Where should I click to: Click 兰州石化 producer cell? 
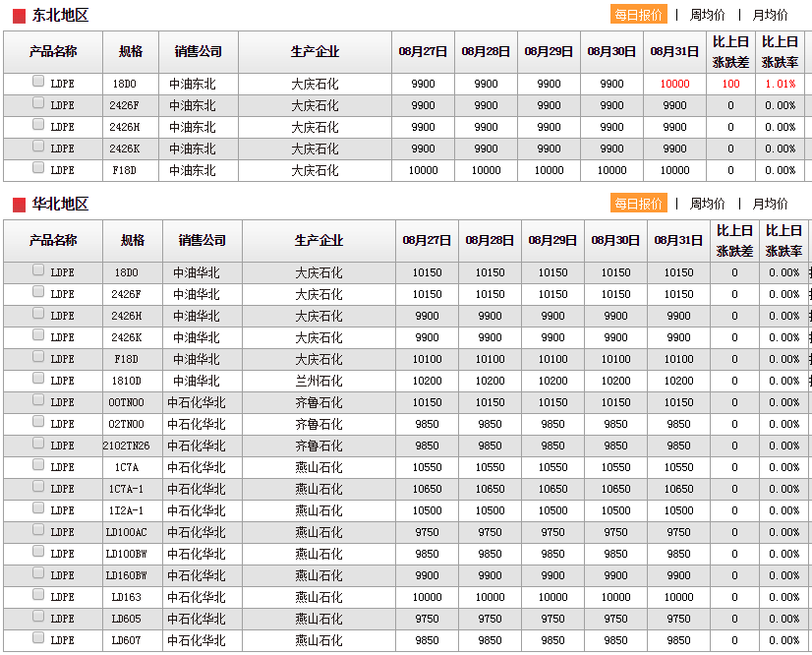pyautogui.click(x=319, y=381)
